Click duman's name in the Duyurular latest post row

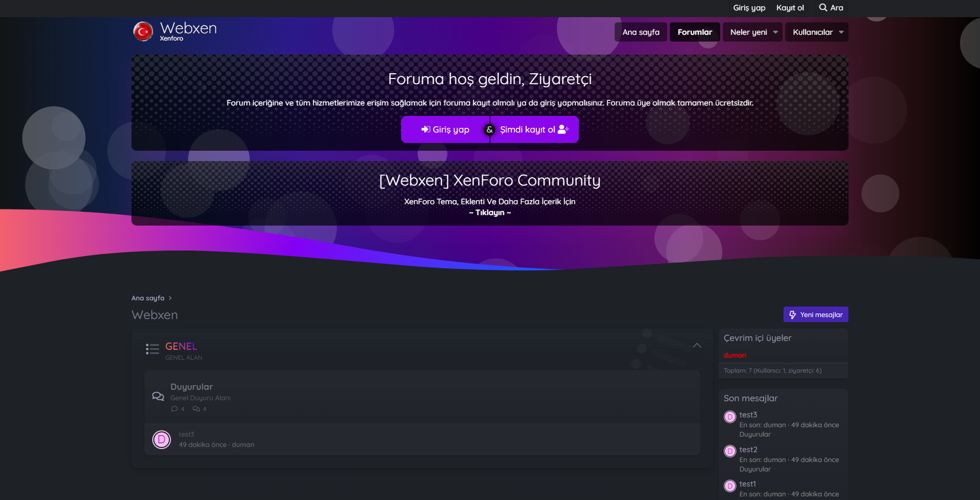[243, 445]
